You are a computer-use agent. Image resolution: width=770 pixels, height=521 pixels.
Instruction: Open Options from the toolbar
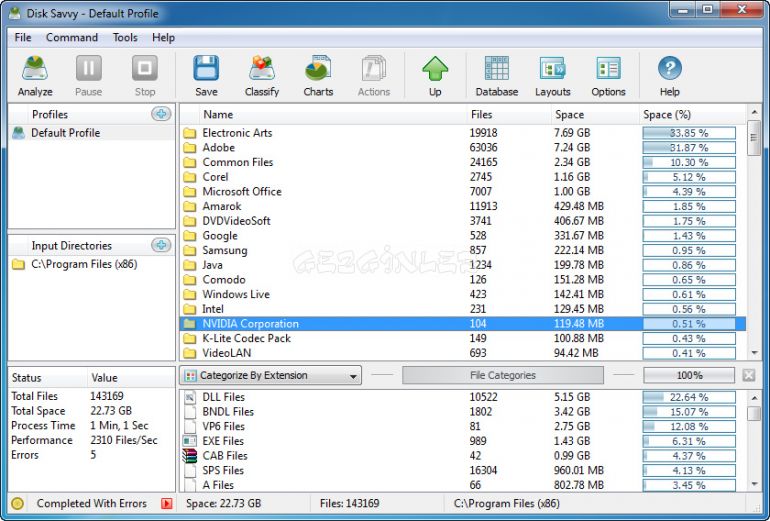608,76
